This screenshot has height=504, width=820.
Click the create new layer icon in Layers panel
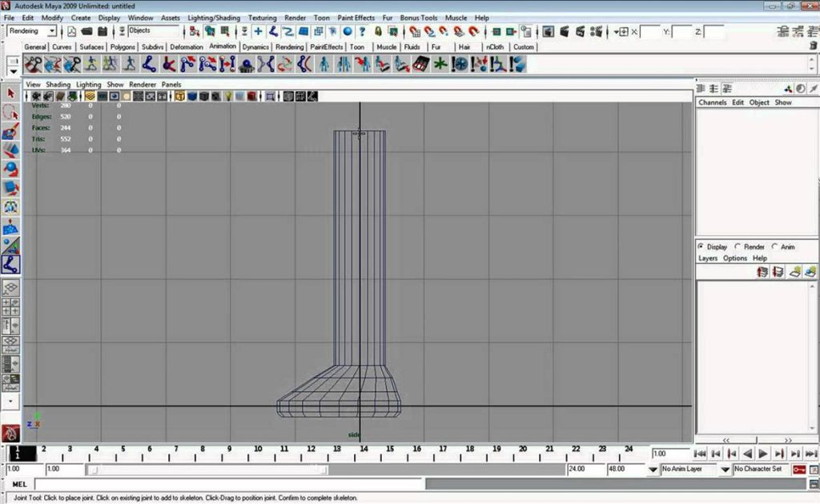(x=795, y=271)
